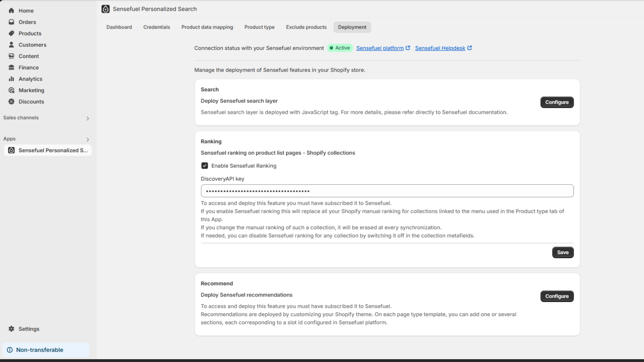
Task: Open Customers in the sidebar
Action: pos(32,45)
